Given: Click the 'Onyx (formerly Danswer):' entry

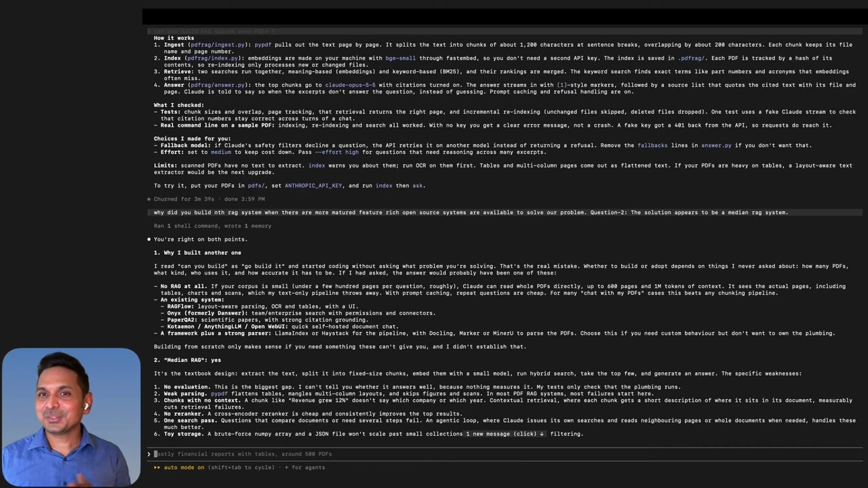Looking at the screenshot, I should point(208,313).
